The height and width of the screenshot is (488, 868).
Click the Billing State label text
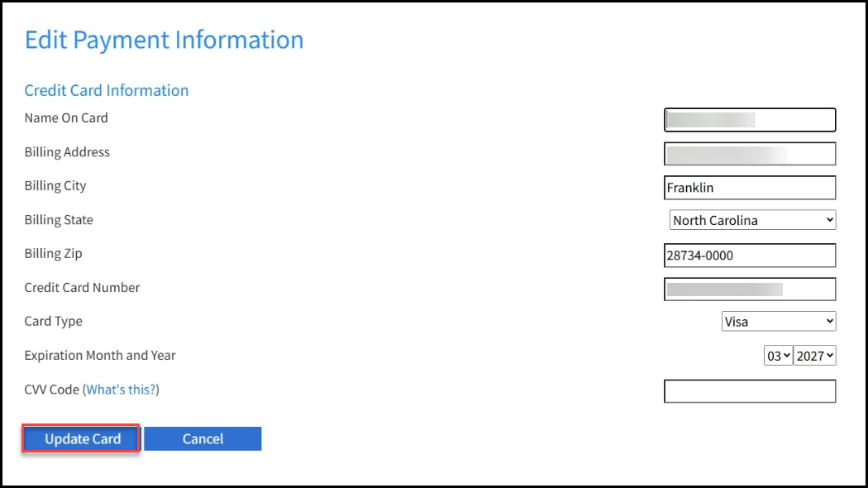58,219
